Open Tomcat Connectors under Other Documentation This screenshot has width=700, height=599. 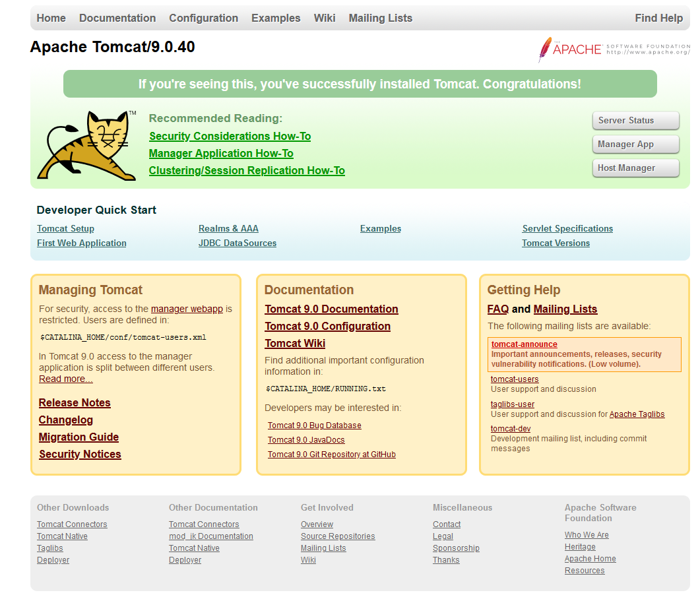coord(204,524)
